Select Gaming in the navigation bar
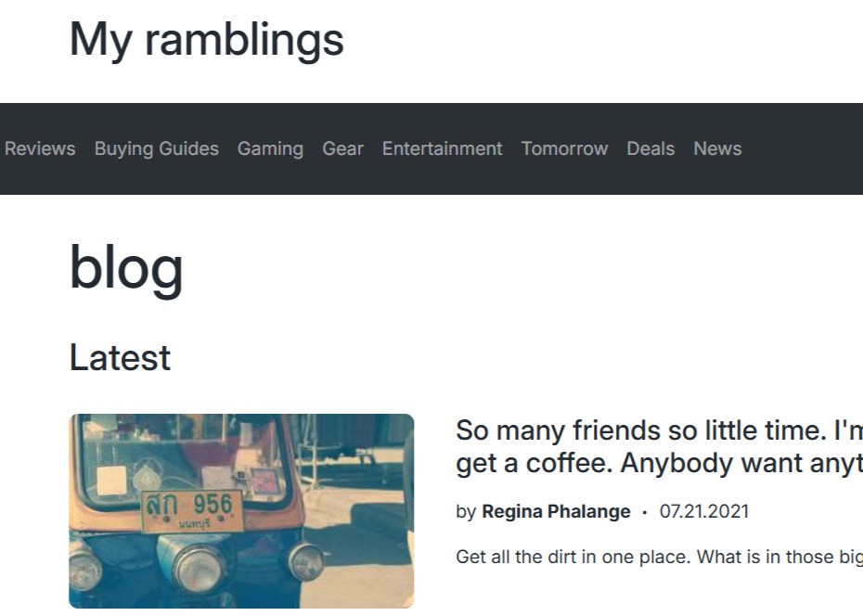The height and width of the screenshot is (616, 863). tap(270, 148)
